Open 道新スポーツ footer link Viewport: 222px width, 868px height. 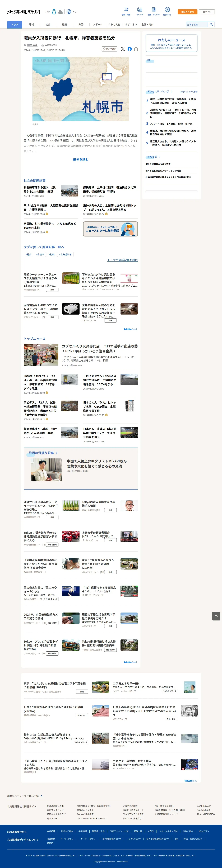click(53, 818)
